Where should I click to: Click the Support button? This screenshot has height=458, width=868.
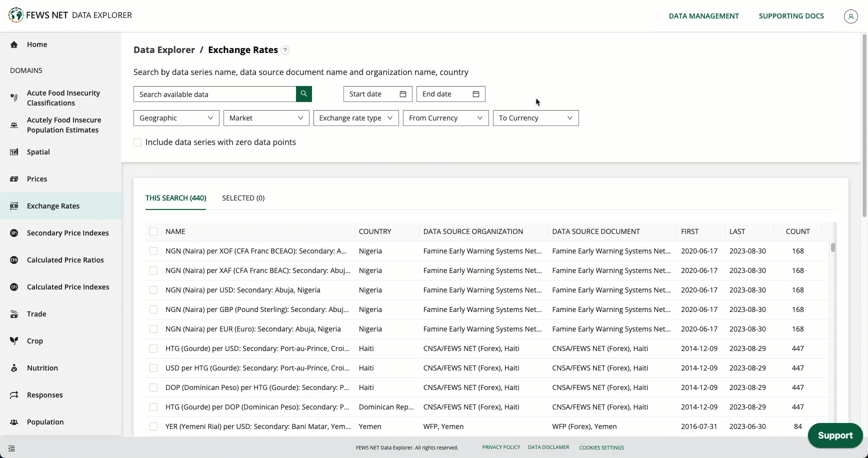(834, 435)
